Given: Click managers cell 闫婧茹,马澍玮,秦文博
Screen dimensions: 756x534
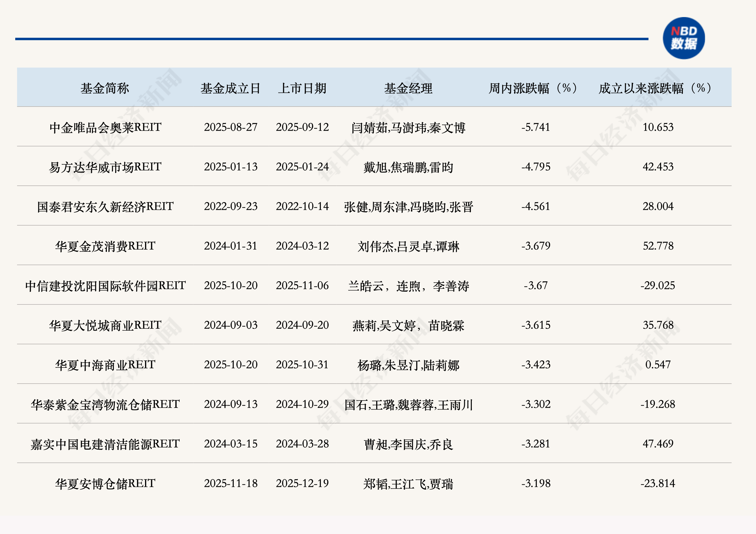Looking at the screenshot, I should pos(408,128).
